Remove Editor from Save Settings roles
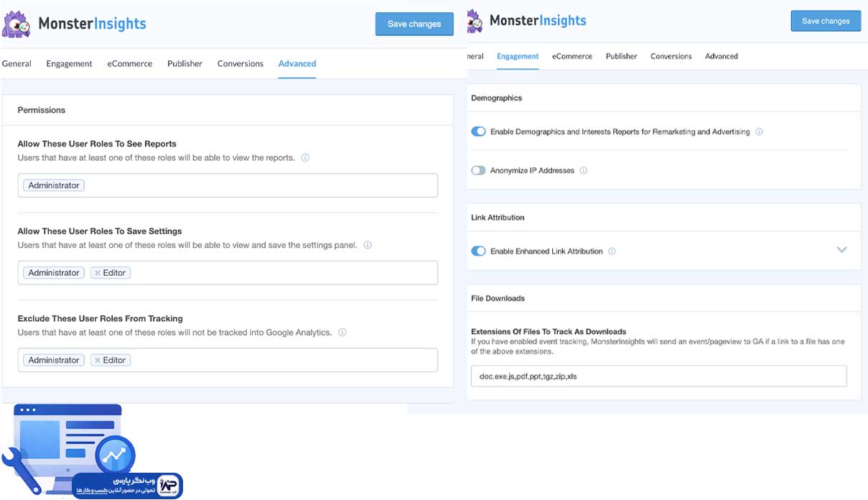 pos(98,272)
